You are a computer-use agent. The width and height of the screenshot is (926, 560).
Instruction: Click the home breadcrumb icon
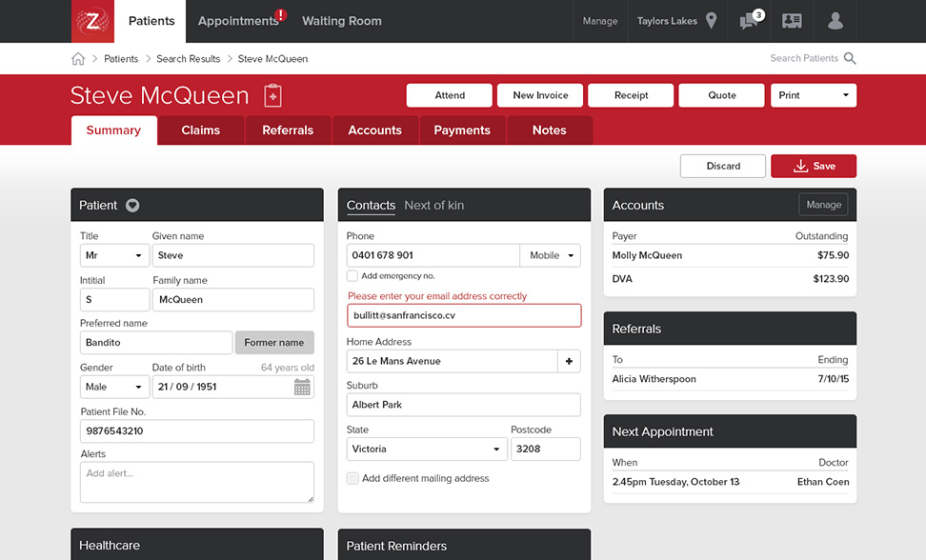78,59
